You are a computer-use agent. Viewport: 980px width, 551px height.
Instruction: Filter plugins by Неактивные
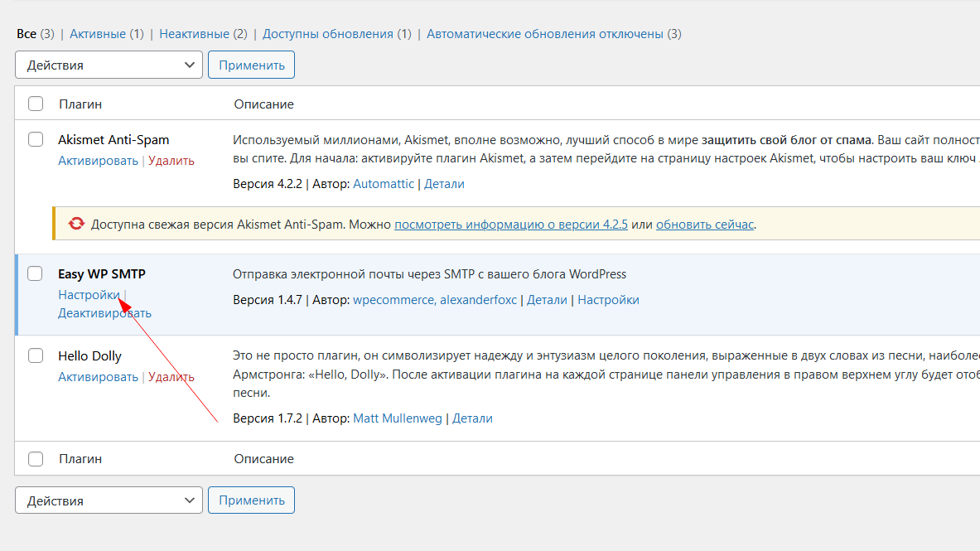194,34
